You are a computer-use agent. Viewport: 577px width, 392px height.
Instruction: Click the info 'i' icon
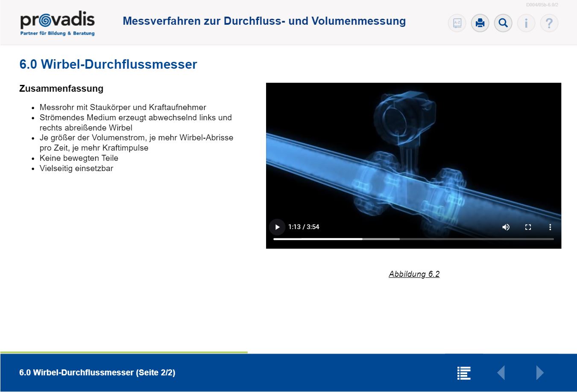(x=526, y=23)
